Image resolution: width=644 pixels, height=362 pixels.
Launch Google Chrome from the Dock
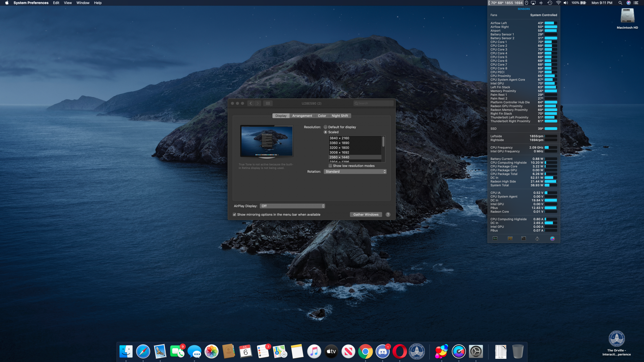click(x=365, y=351)
